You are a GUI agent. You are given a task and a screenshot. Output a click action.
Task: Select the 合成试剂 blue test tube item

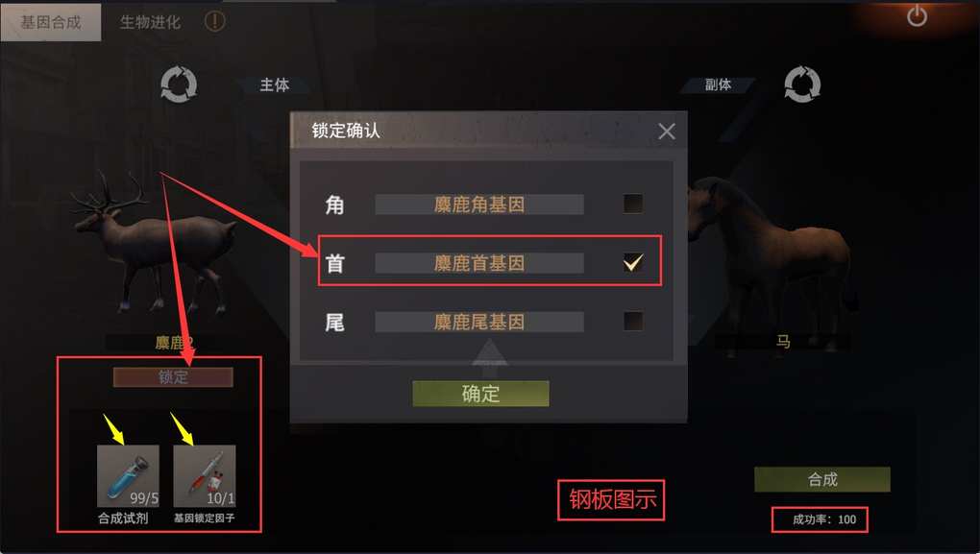pyautogui.click(x=128, y=476)
